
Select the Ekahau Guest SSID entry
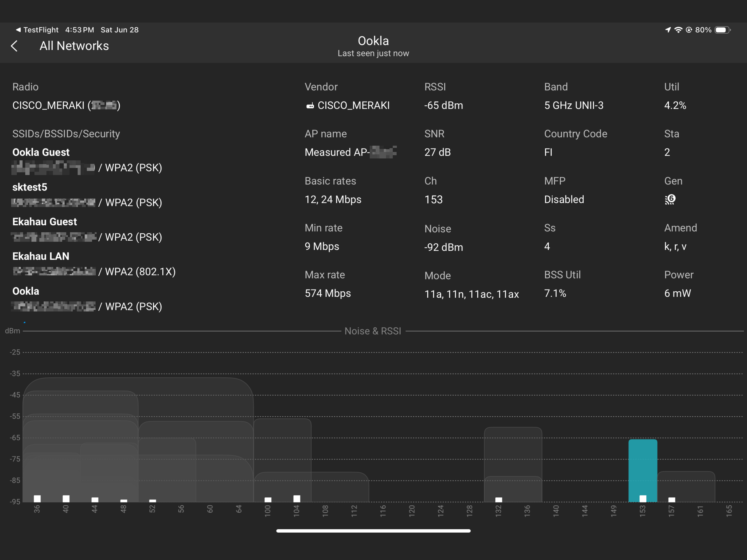pos(45,222)
